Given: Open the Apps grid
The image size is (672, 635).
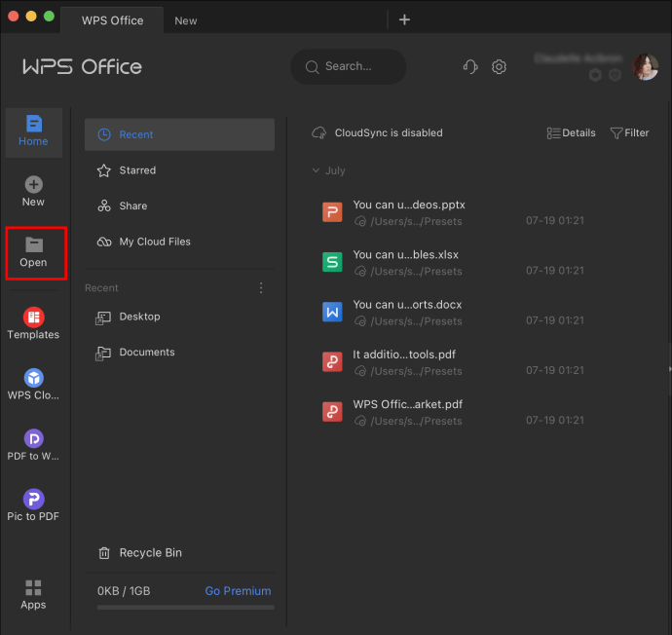Looking at the screenshot, I should 33,595.
